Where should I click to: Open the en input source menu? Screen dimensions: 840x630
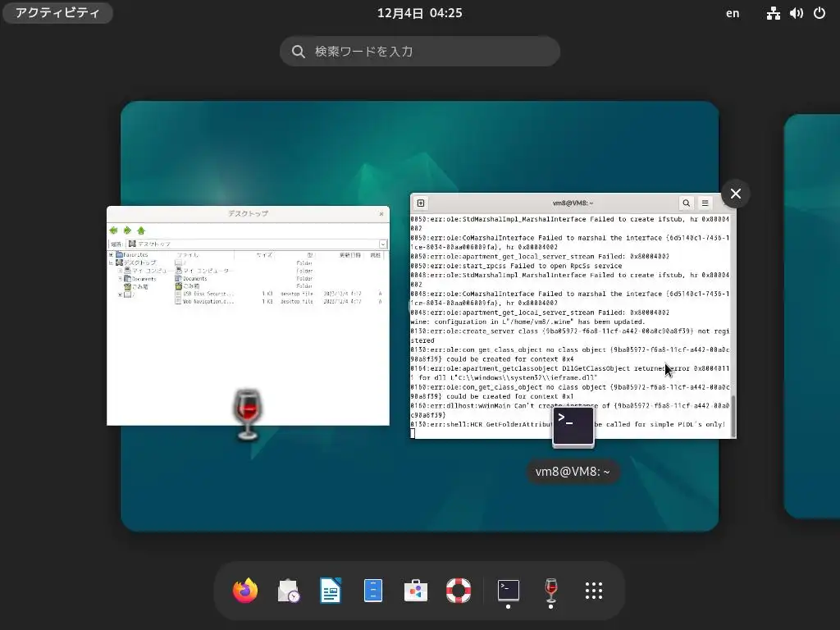pos(733,13)
